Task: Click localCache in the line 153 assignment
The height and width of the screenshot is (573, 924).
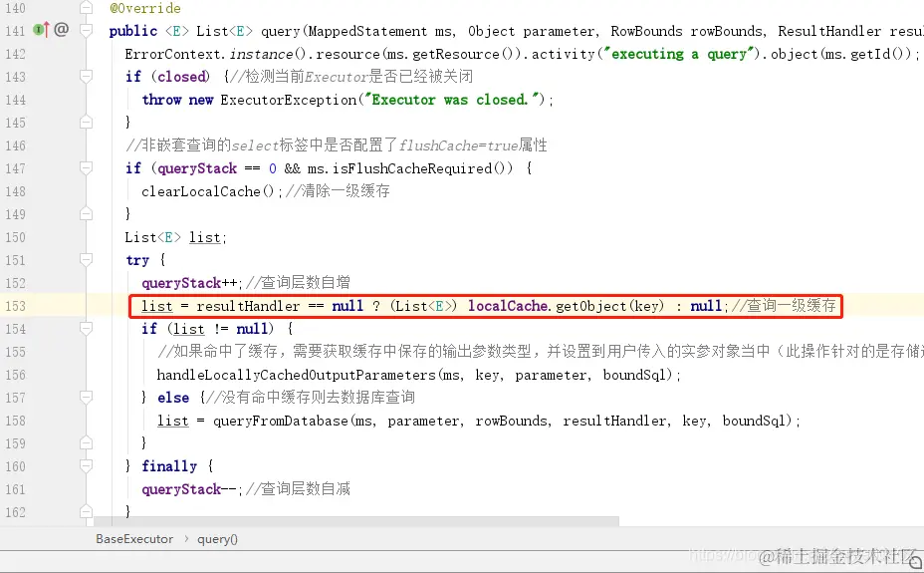Action: (508, 306)
